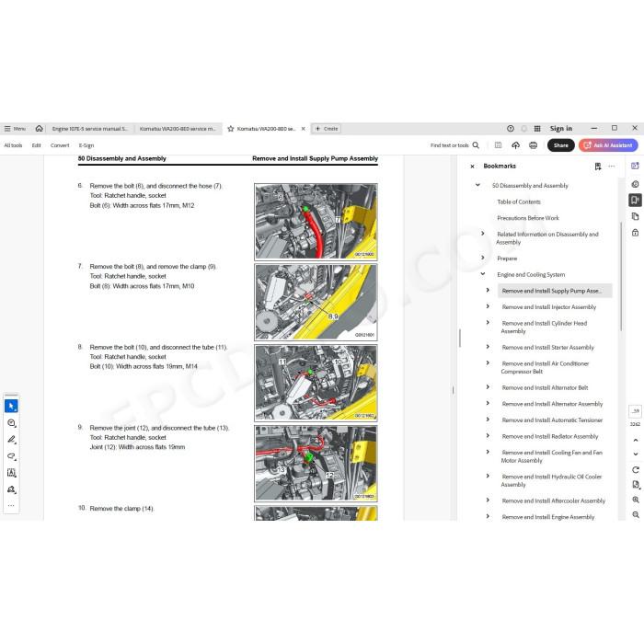The image size is (644, 644).
Task: Expand Remove and Install Starter Assembly
Action: tap(488, 347)
